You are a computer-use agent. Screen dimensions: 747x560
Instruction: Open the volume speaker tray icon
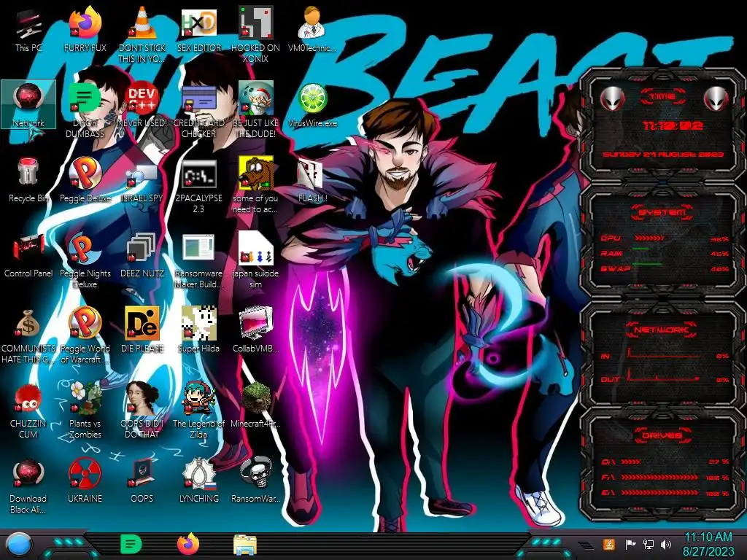[666, 544]
